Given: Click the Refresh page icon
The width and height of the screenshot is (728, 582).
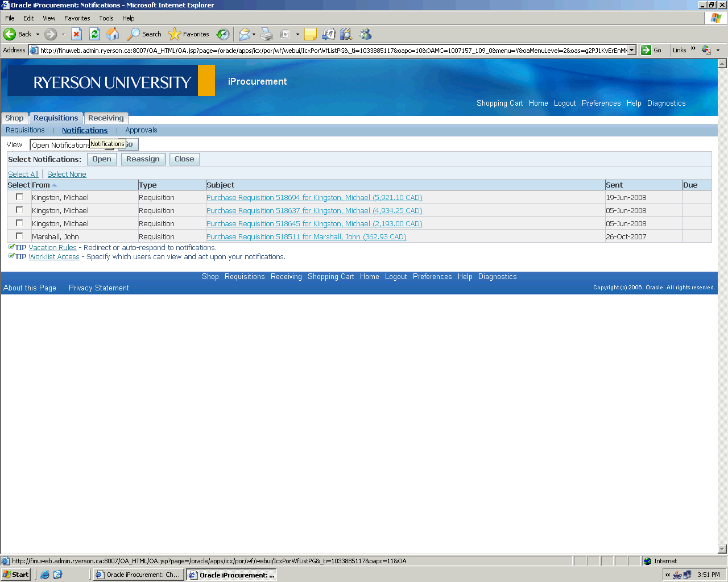Looking at the screenshot, I should pos(95,34).
